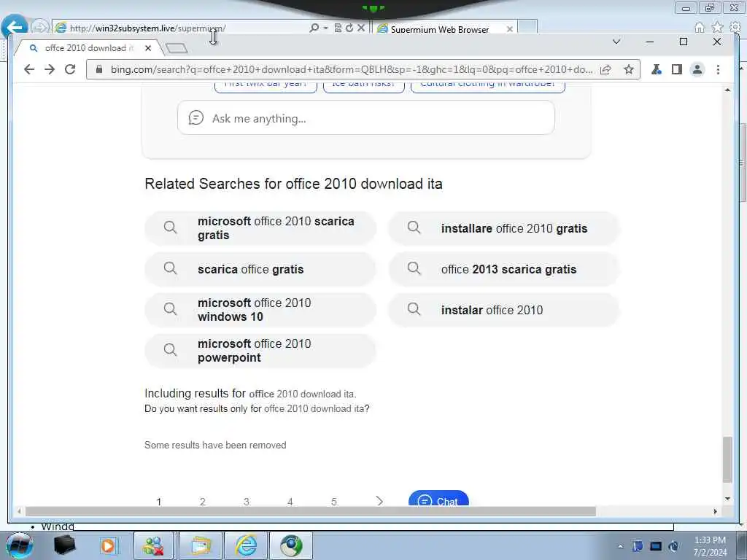Click the share page icon in address bar

[605, 69]
